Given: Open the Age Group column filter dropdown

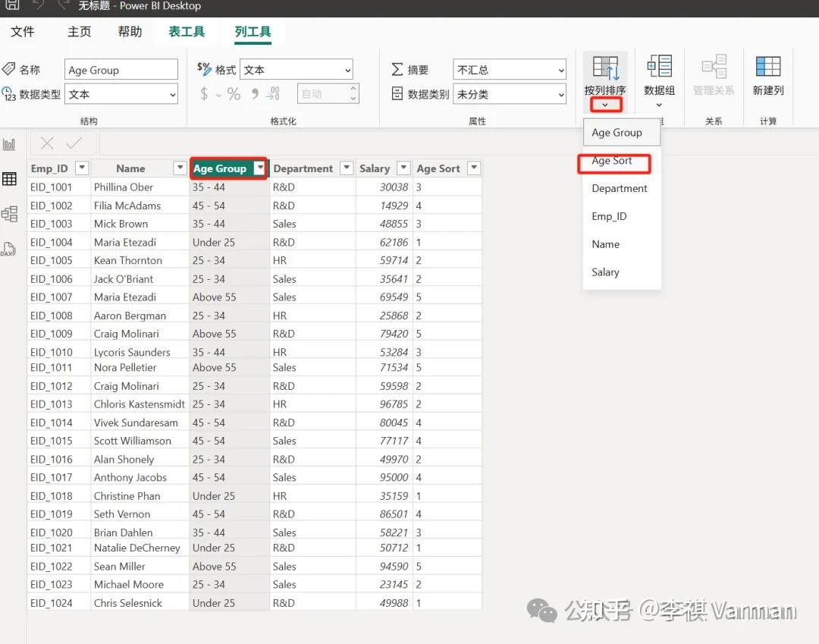Looking at the screenshot, I should (x=259, y=168).
